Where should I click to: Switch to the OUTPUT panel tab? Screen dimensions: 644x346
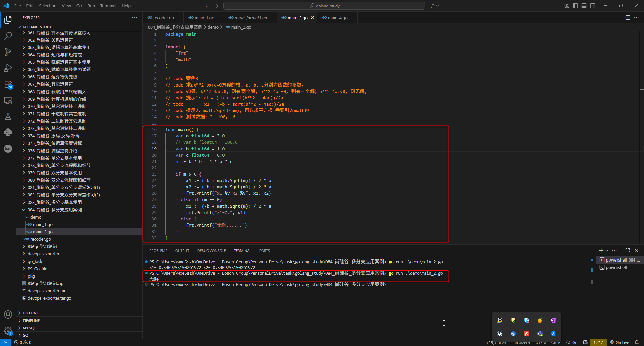point(182,251)
